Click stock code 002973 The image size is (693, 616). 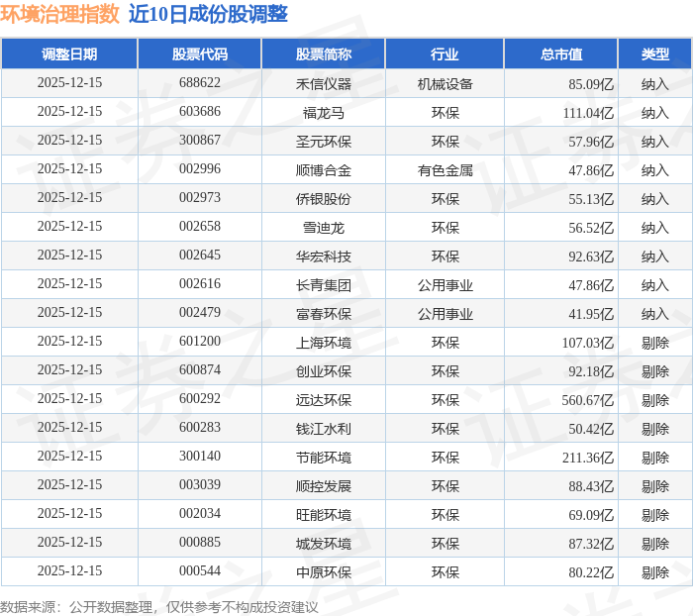(200, 198)
